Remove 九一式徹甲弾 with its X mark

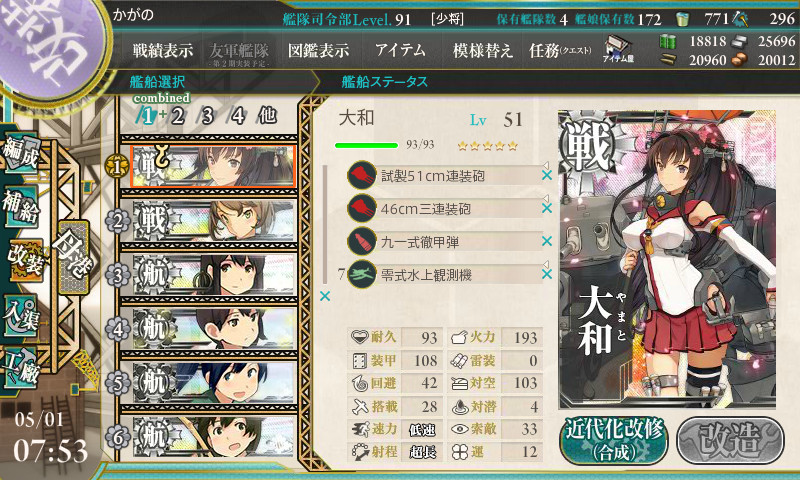point(547,241)
